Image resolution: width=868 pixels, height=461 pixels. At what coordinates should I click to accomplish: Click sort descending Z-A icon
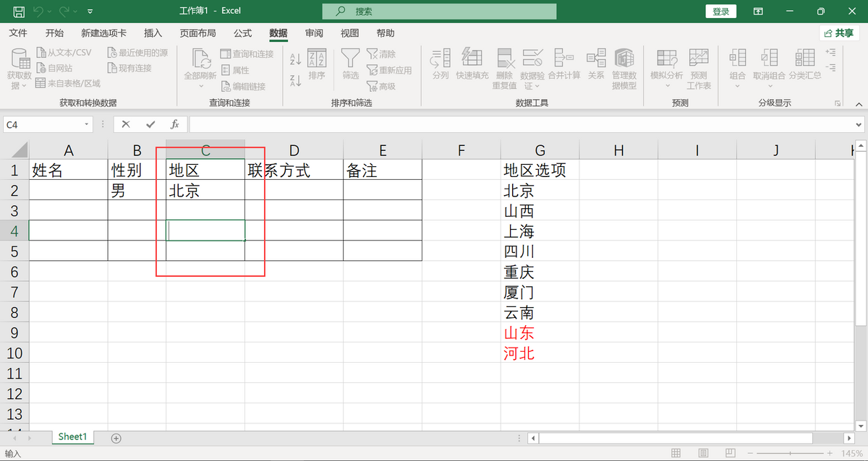coord(295,81)
